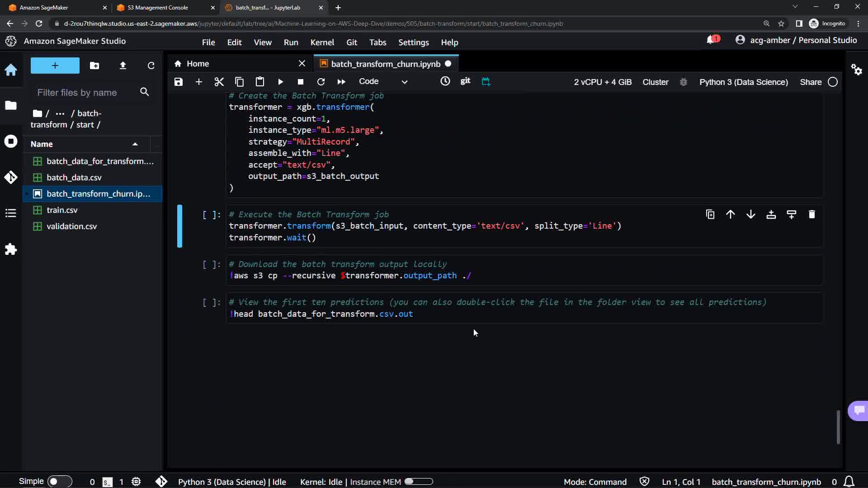Image resolution: width=868 pixels, height=488 pixels.
Task: Click the kernel status circle by Share
Action: click(833, 82)
